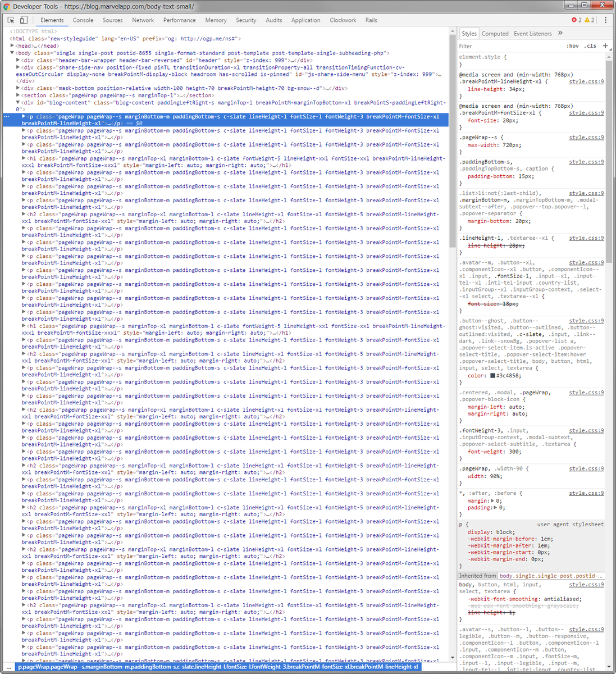
Task: Click the DOCTYPE html row
Action: (x=34, y=31)
